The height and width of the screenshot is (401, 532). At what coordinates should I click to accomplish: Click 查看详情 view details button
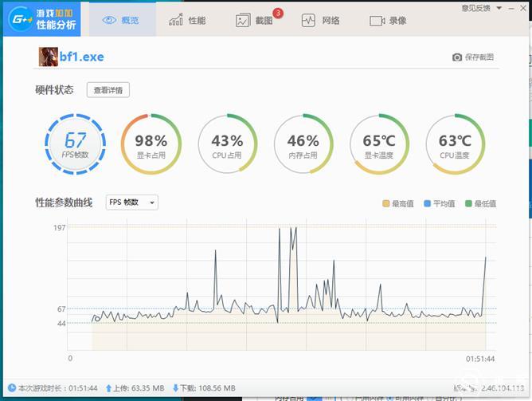point(108,90)
